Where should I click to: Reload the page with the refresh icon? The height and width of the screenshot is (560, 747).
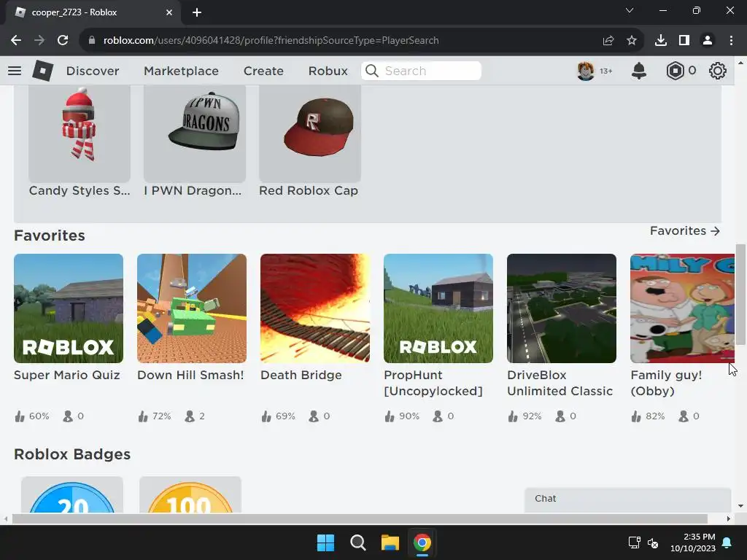pos(63,41)
